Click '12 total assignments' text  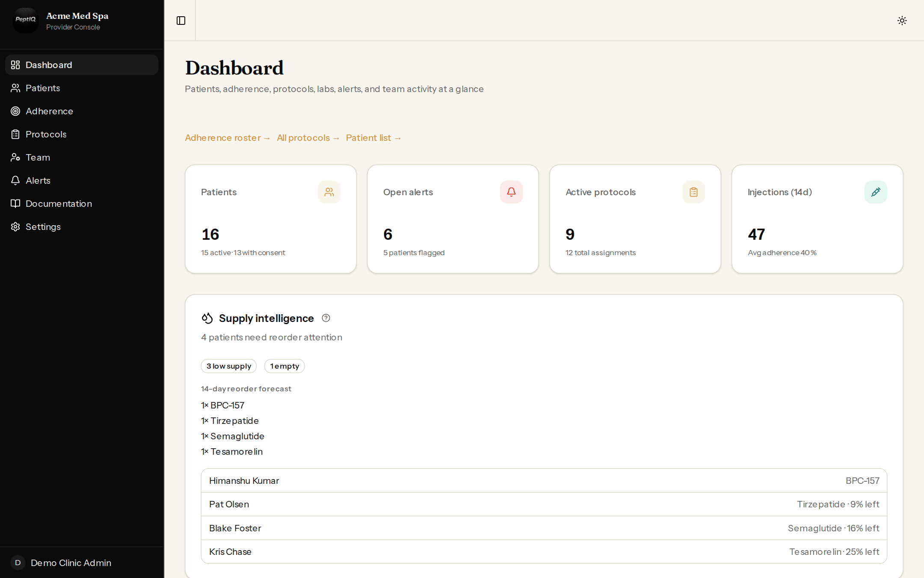pyautogui.click(x=601, y=253)
